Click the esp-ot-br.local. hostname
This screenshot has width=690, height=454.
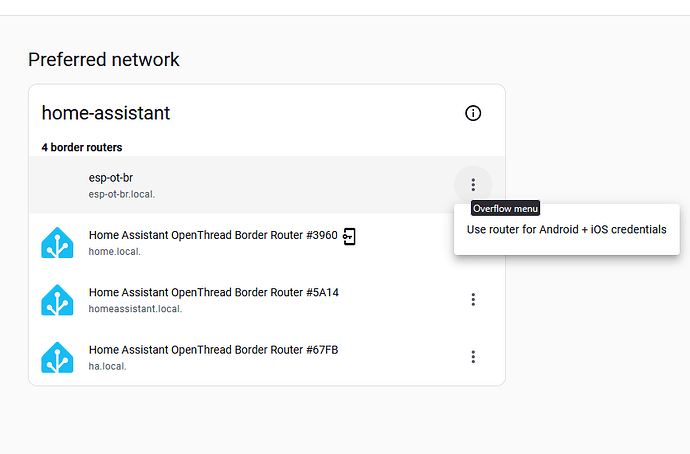122,194
